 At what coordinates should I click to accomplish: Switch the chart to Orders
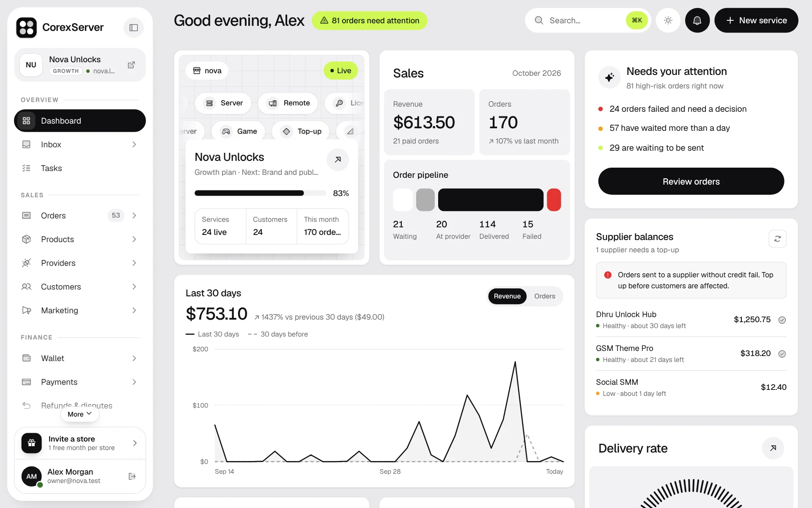pyautogui.click(x=544, y=296)
